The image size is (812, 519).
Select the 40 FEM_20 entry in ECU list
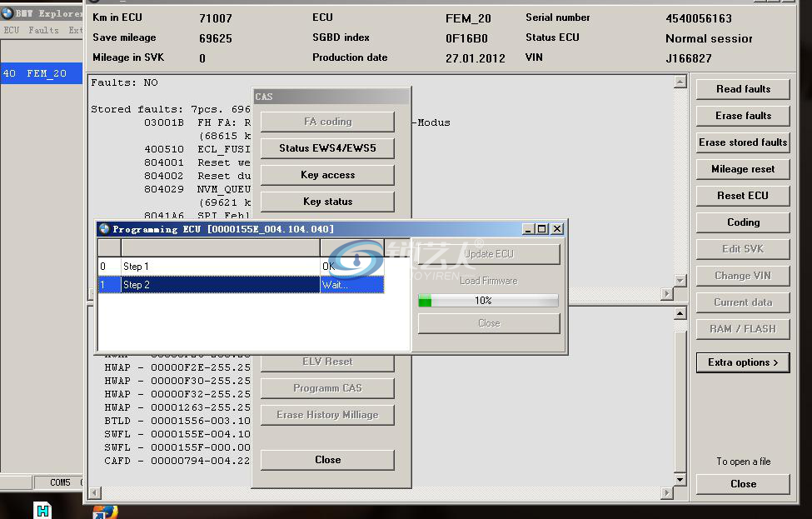42,73
